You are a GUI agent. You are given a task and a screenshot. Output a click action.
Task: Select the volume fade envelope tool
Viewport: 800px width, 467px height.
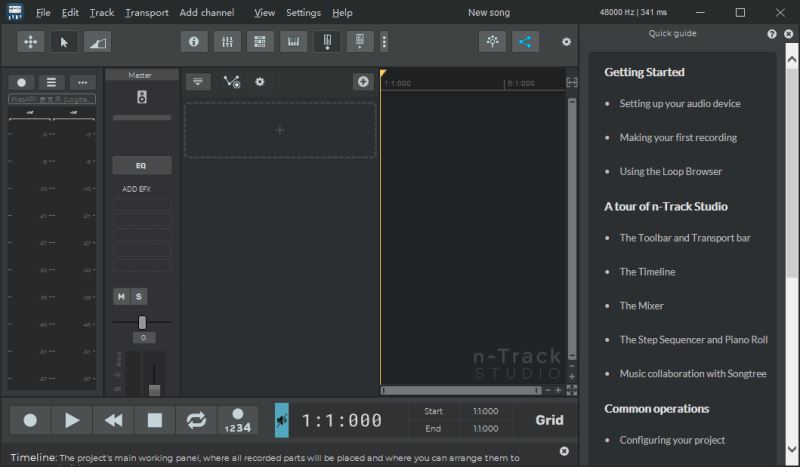coord(97,42)
